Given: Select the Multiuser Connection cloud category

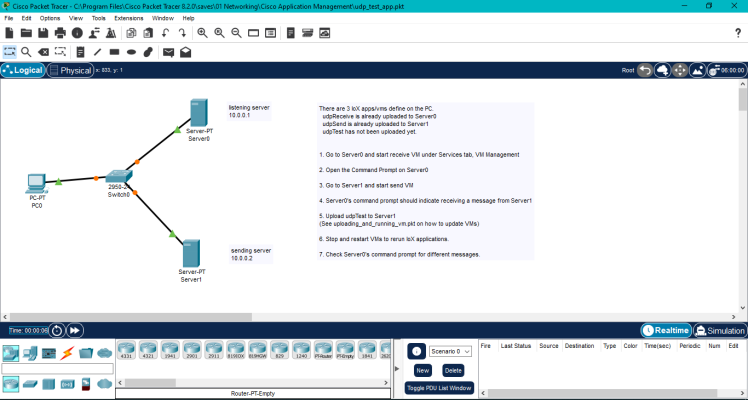Looking at the screenshot, I should coord(104,353).
